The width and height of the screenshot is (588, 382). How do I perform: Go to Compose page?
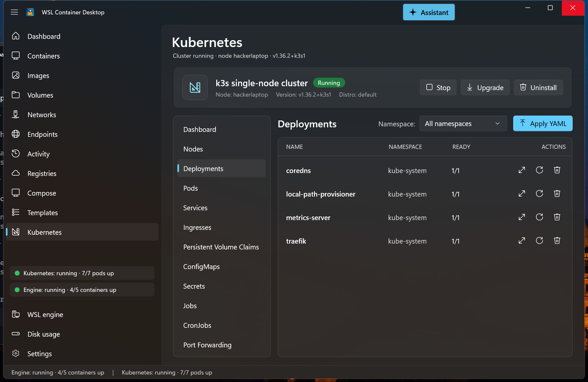pyautogui.click(x=82, y=193)
